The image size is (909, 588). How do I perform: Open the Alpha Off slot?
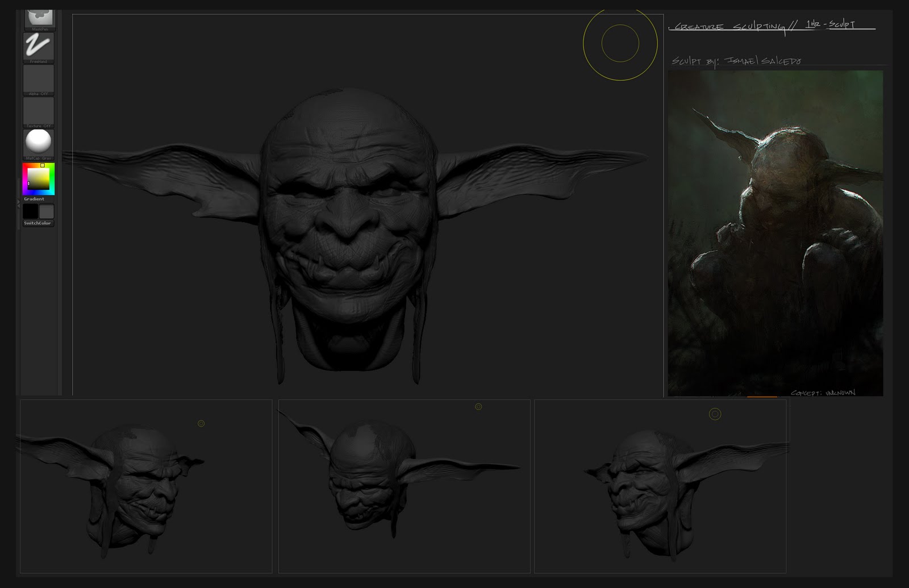(x=39, y=80)
